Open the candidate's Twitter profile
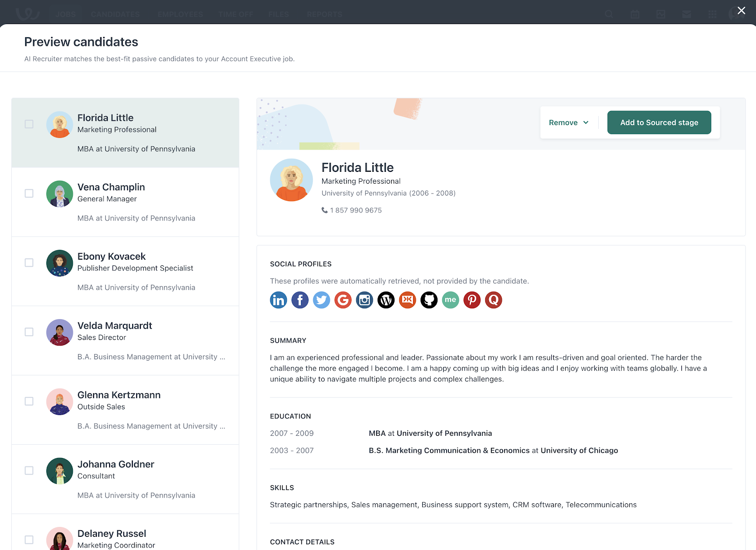Image resolution: width=756 pixels, height=550 pixels. pos(321,300)
